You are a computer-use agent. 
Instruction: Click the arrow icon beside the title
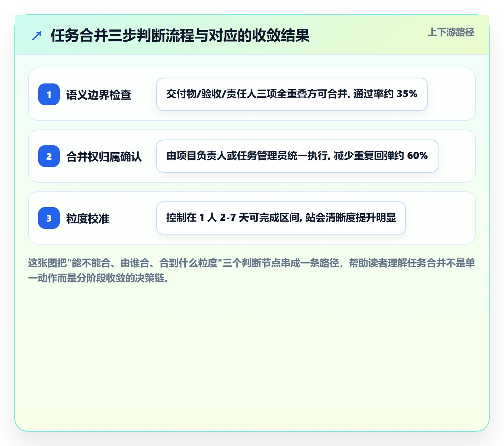[x=37, y=36]
